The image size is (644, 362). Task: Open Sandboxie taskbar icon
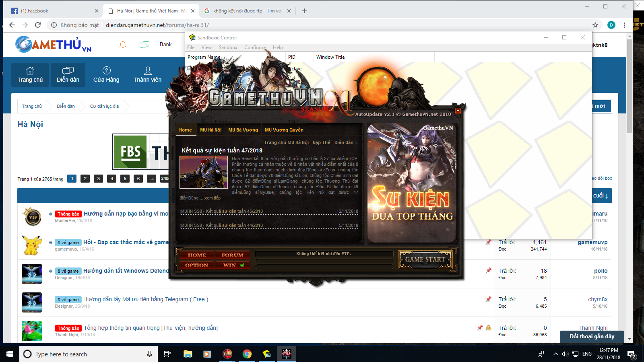pos(266,354)
